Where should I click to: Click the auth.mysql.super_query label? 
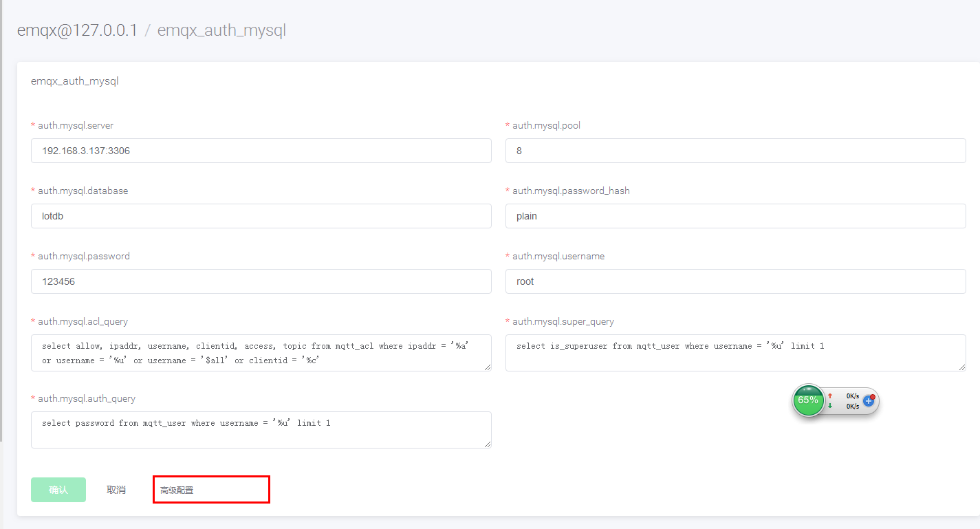[x=563, y=321]
